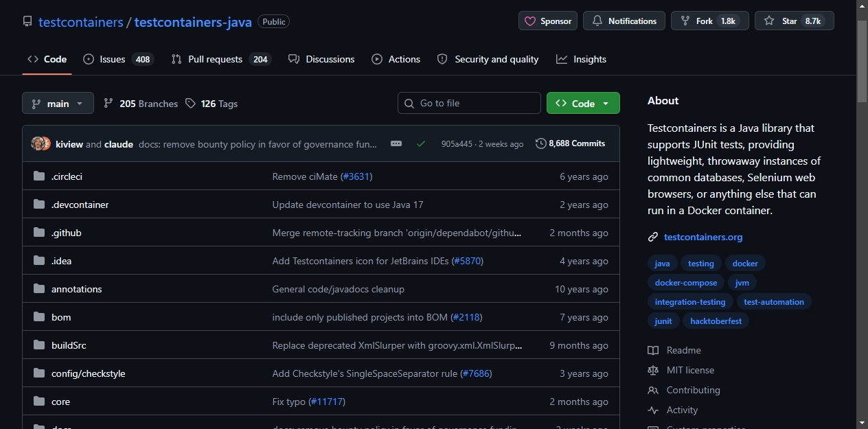This screenshot has width=868, height=429.
Task: Focus the Go to file search field
Action: pos(469,103)
